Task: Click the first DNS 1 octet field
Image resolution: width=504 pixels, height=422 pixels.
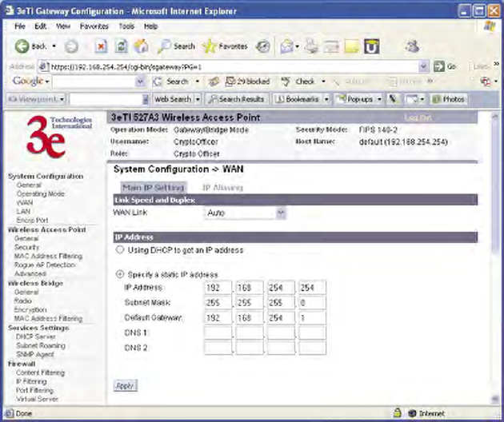Action: pyautogui.click(x=218, y=333)
